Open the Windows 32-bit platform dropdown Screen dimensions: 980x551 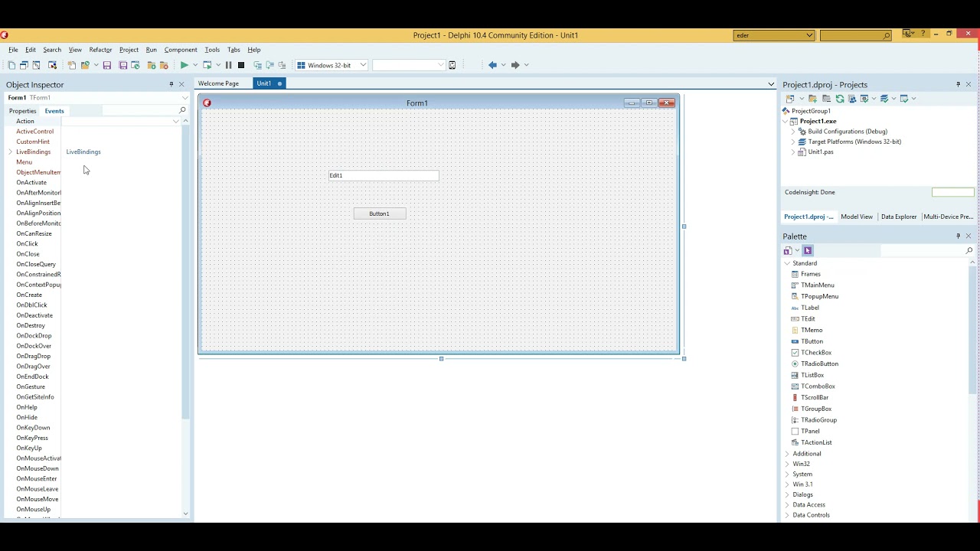363,65
